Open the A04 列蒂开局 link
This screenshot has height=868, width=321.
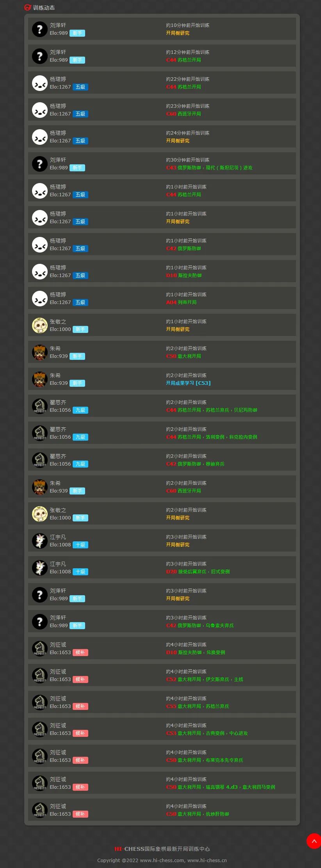pos(181,302)
